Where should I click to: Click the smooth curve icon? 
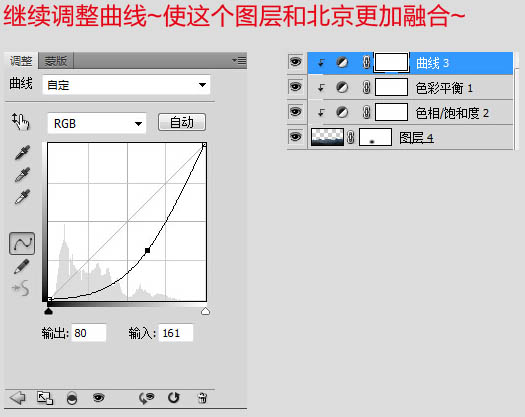click(21, 288)
